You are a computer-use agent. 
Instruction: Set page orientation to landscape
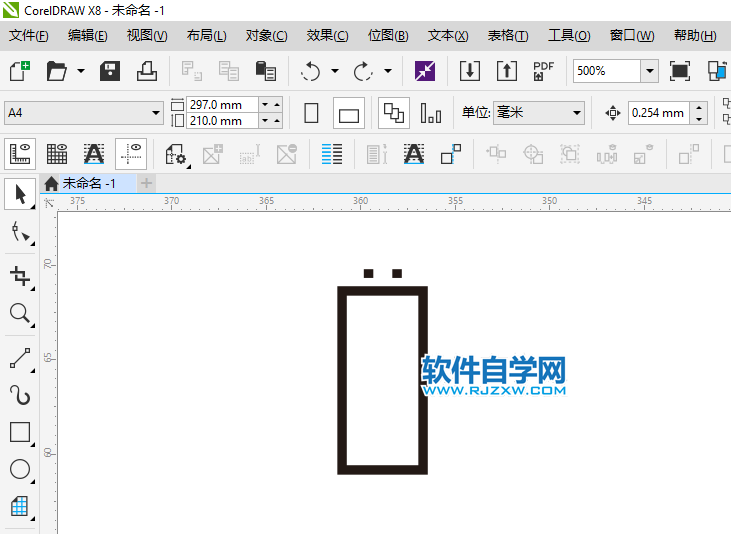[349, 113]
